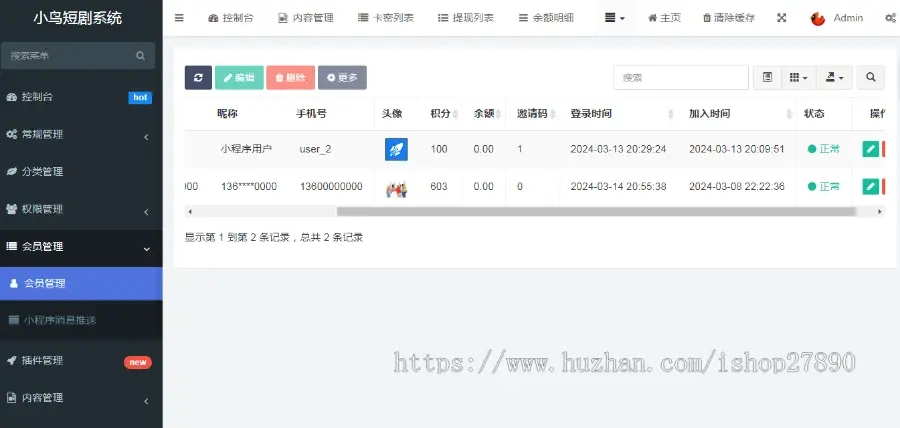Open 小程序消息推送 submenu item
900x428 pixels.
click(81, 320)
